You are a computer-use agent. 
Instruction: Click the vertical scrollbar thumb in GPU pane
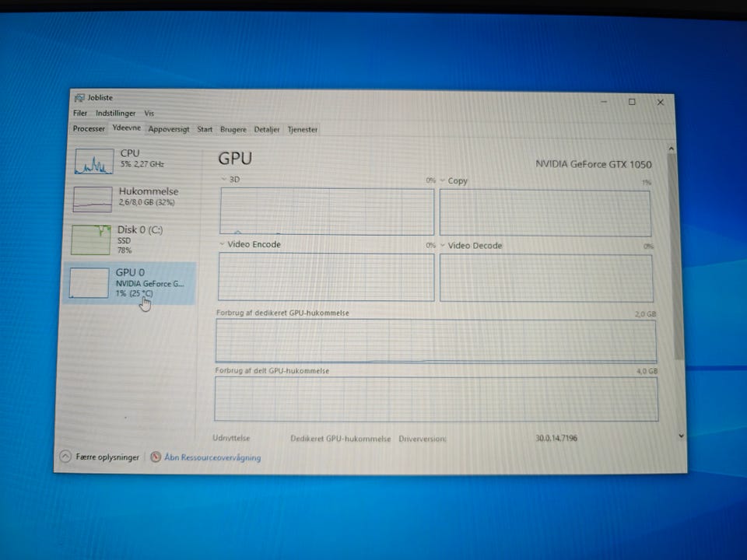point(675,257)
